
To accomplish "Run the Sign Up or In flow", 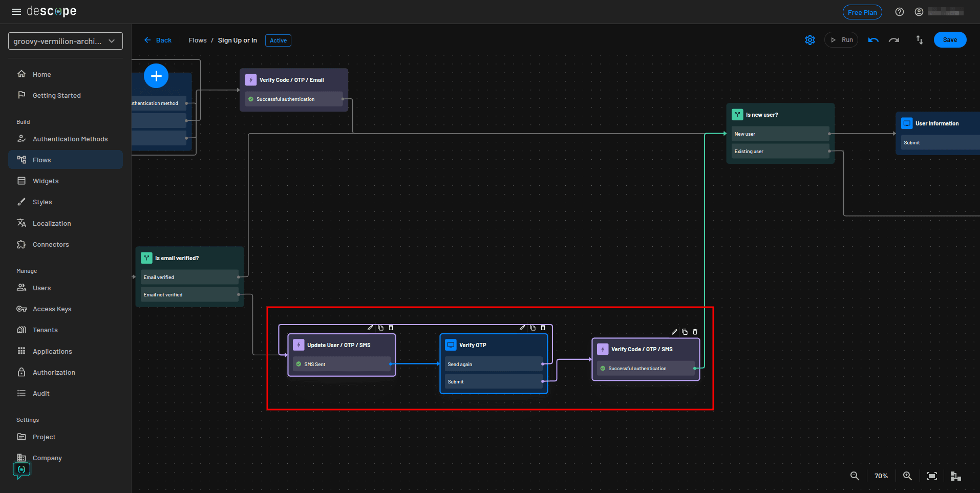I will pos(841,39).
